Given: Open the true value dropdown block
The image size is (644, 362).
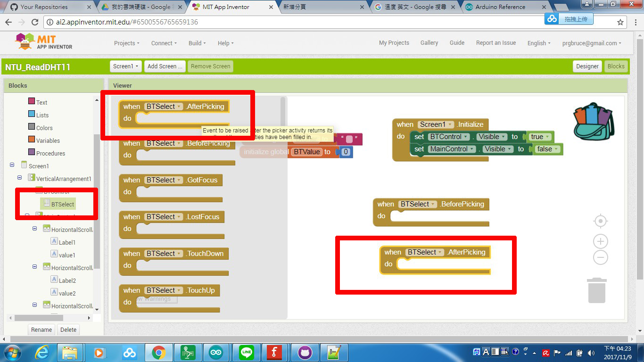Looking at the screenshot, I should pos(540,137).
